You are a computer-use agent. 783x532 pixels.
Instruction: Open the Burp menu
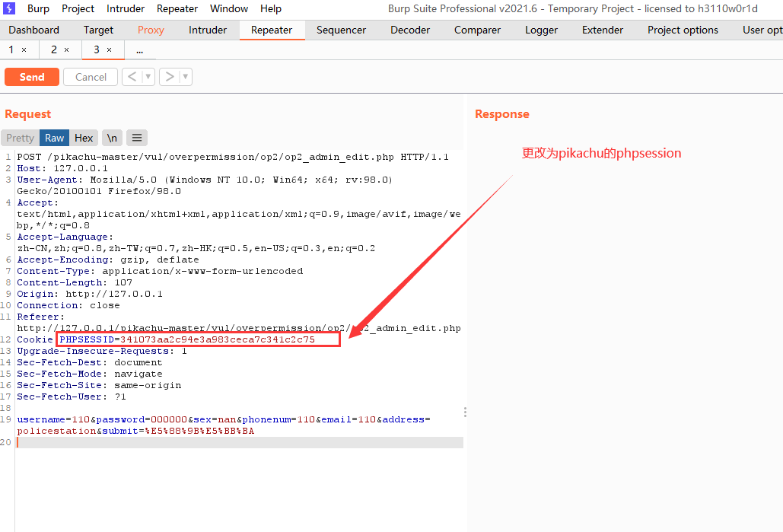tap(38, 8)
